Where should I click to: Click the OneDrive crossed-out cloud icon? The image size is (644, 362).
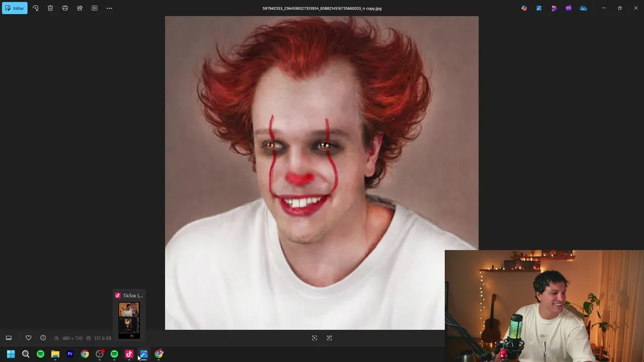584,8
